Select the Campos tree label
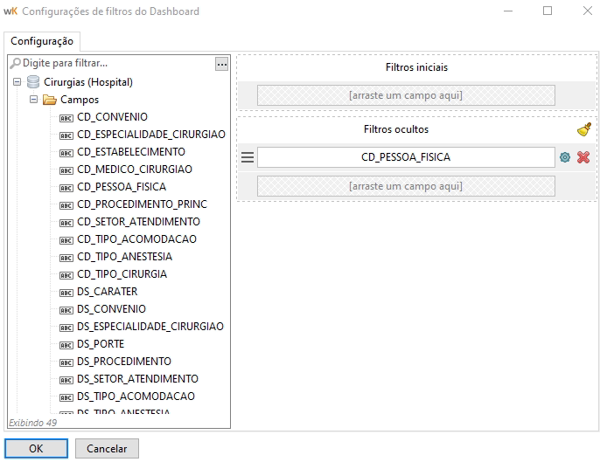This screenshot has height=467, width=602. (x=79, y=100)
